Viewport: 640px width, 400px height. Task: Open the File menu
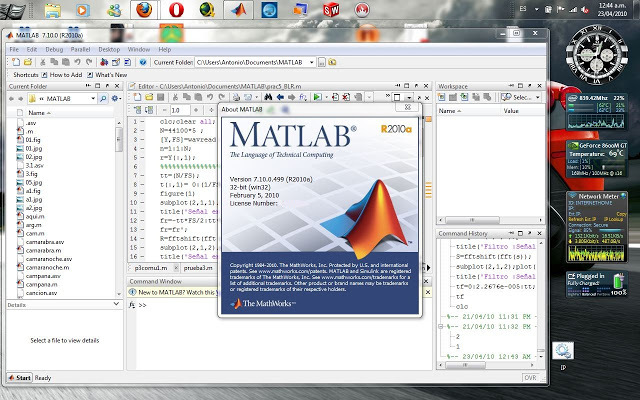14,49
